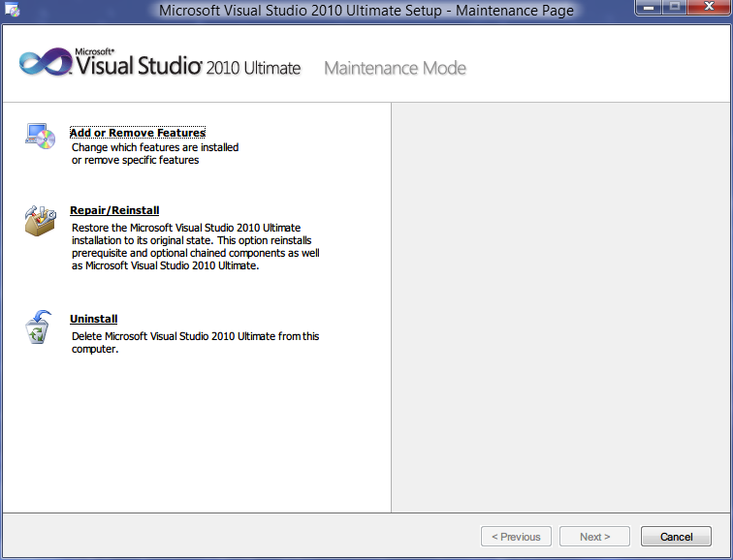Image resolution: width=733 pixels, height=560 pixels.
Task: Choose the Repair/Reinstall link
Action: click(114, 210)
